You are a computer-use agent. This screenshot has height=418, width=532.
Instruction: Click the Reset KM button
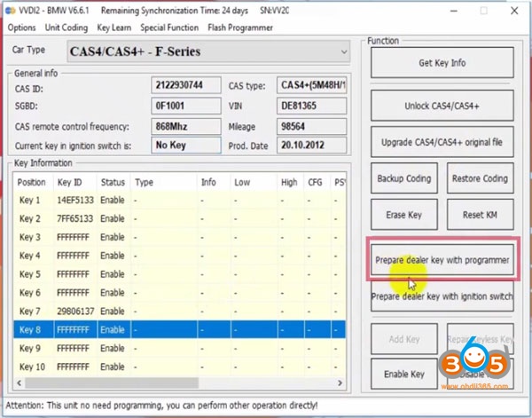(480, 215)
